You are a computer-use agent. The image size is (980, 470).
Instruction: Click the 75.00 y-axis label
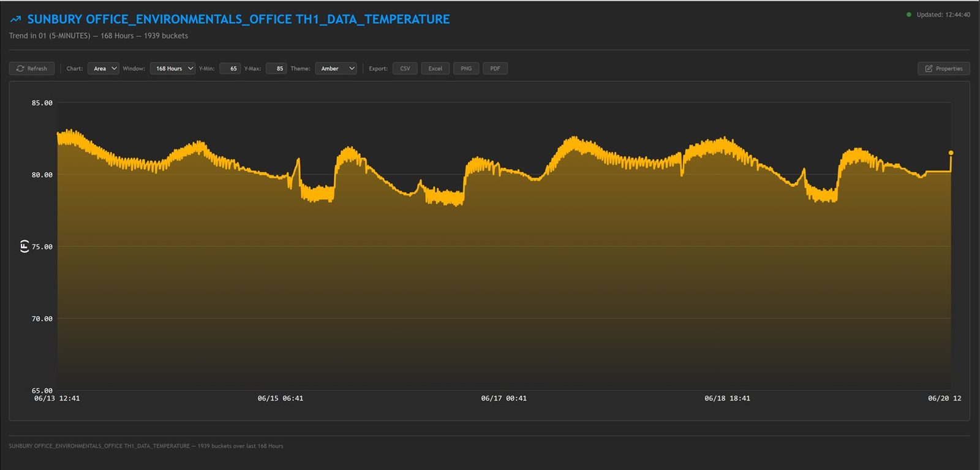(42, 247)
